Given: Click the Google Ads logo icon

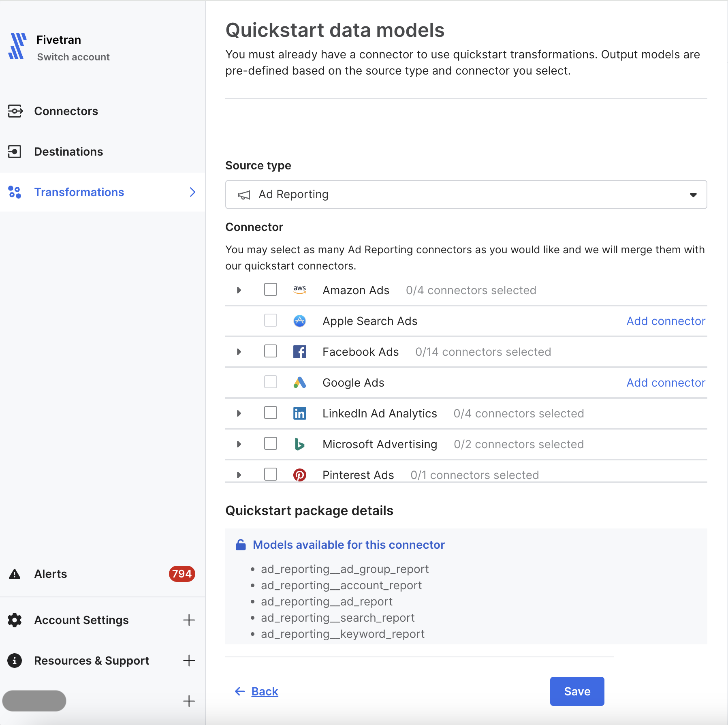Looking at the screenshot, I should click(300, 383).
